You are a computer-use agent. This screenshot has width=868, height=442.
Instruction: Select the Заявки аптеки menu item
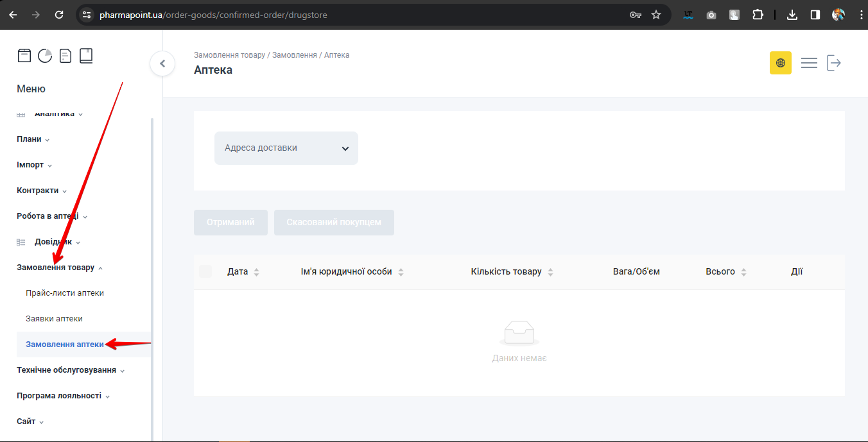pos(54,319)
